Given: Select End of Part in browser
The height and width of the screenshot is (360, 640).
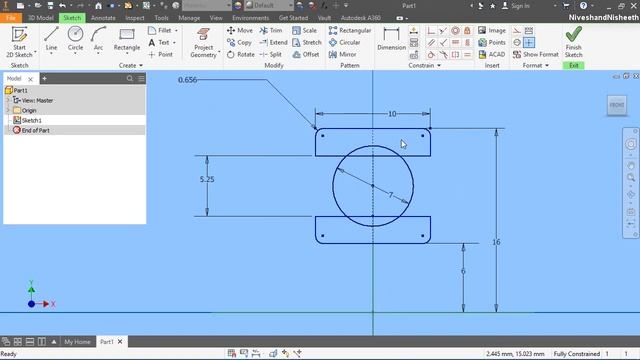Looking at the screenshot, I should pos(31,130).
